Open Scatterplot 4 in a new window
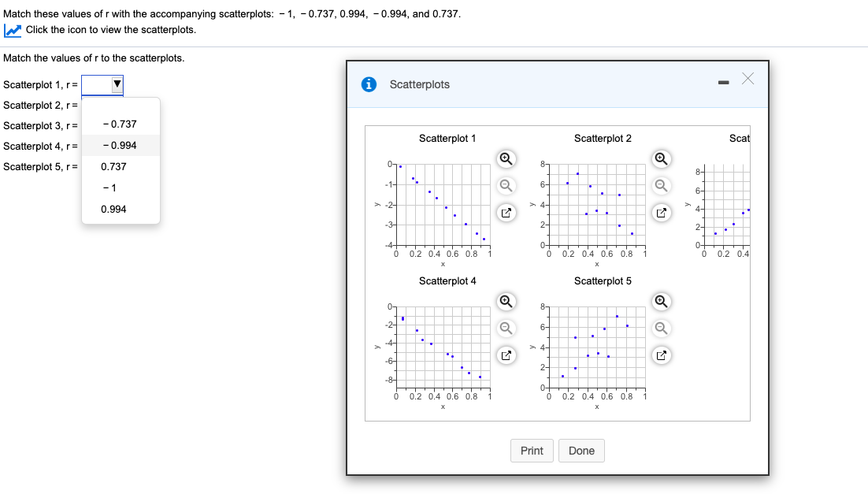The height and width of the screenshot is (494, 868). point(506,355)
